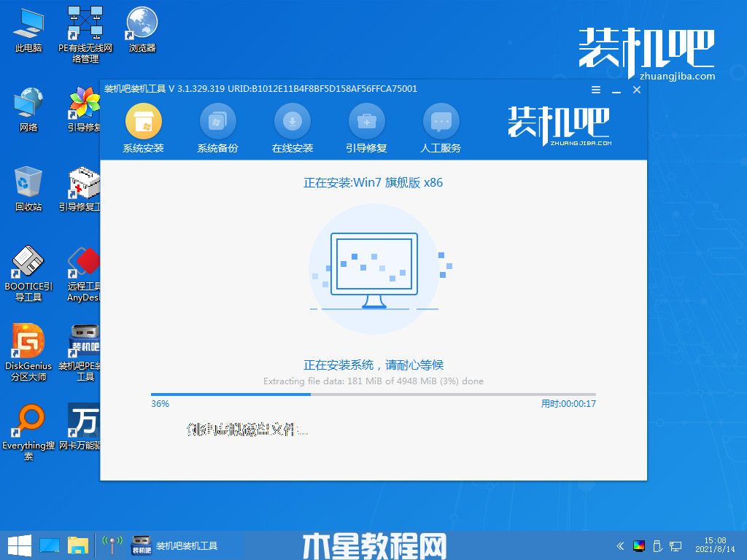The image size is (747, 560).
Task: Open PE有线无线网络管理 shortcut
Action: point(85,35)
